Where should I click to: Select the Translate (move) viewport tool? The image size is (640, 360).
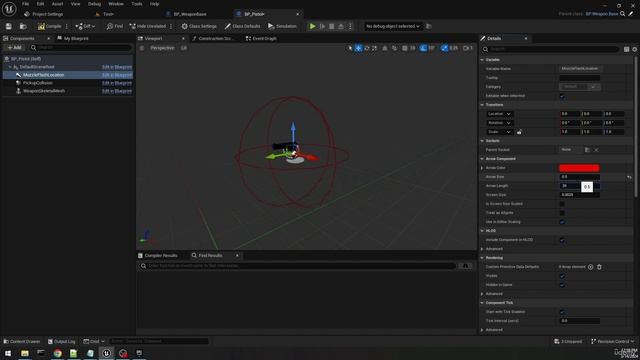pyautogui.click(x=358, y=48)
